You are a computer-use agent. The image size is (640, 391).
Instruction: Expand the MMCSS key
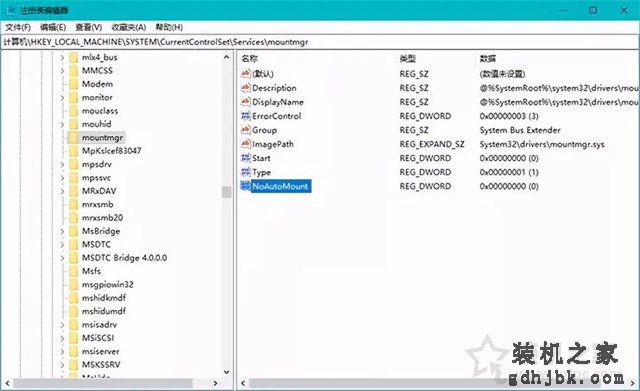click(x=62, y=71)
